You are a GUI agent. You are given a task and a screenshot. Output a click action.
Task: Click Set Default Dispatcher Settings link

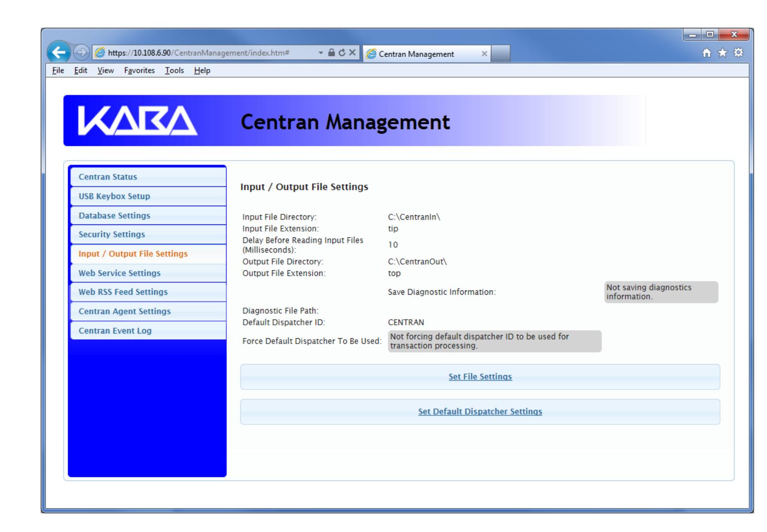click(x=480, y=411)
